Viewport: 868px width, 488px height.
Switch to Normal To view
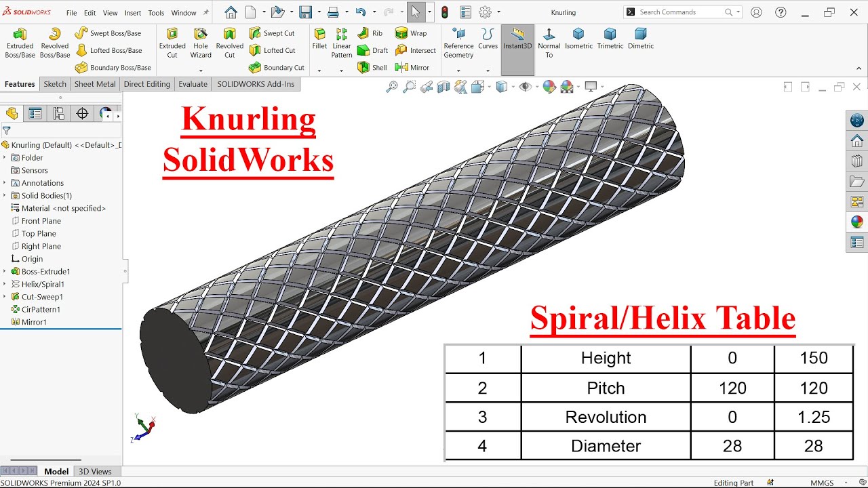click(549, 43)
